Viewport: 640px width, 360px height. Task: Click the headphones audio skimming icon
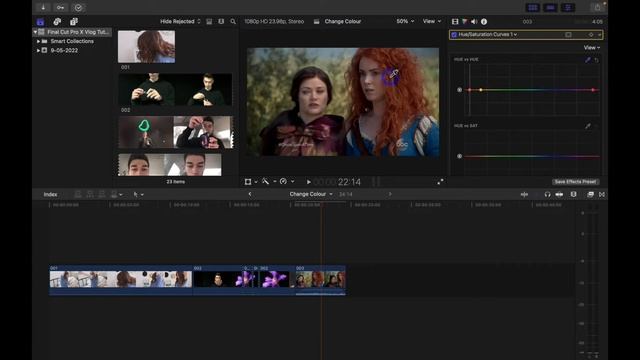pos(547,195)
